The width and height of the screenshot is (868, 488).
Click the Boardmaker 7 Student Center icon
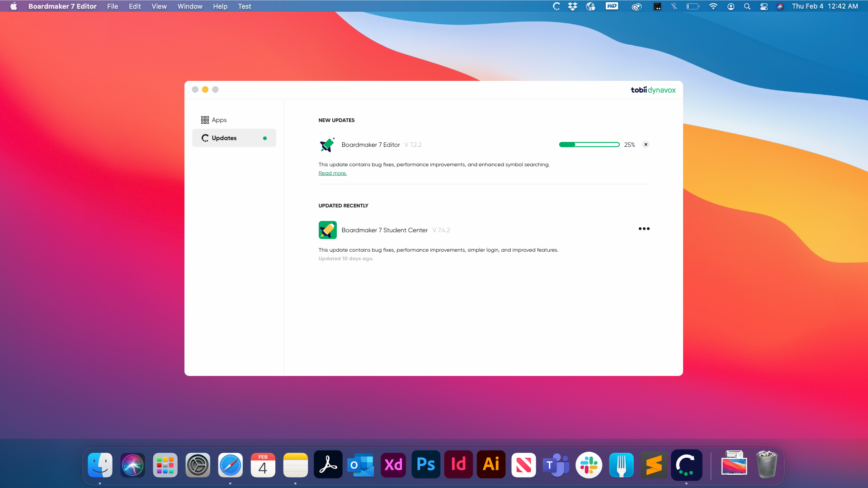[x=327, y=230]
